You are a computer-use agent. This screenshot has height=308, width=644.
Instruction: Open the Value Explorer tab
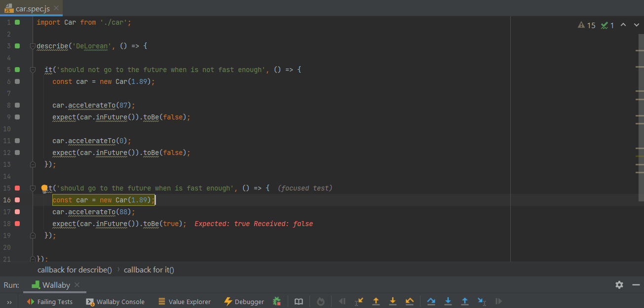pos(184,302)
